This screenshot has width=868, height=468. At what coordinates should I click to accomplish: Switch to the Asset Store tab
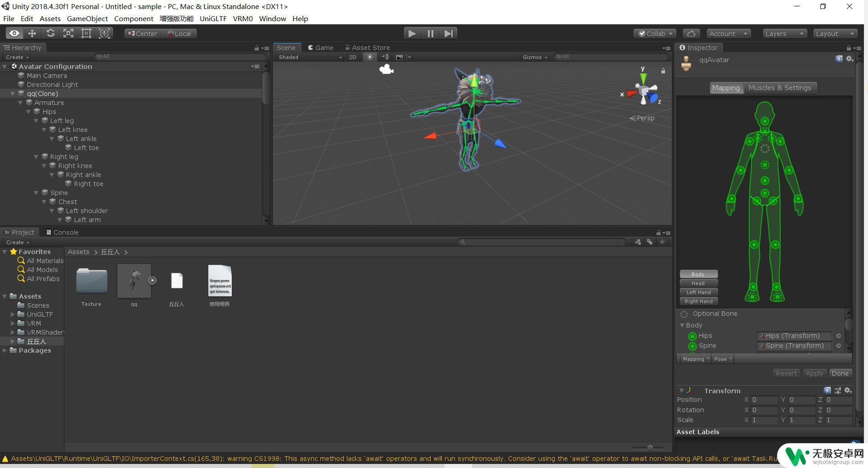click(x=367, y=47)
